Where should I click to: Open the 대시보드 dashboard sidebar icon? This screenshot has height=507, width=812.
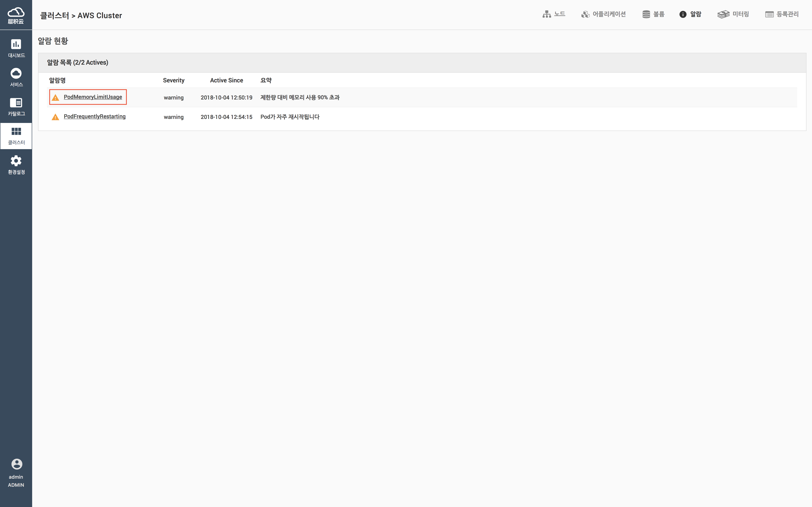(x=16, y=44)
